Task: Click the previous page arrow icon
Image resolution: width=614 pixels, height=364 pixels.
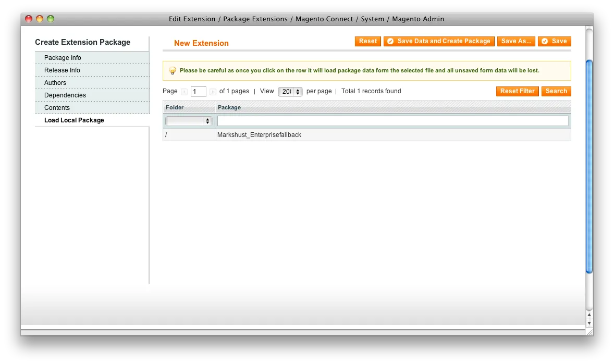Action: click(184, 91)
